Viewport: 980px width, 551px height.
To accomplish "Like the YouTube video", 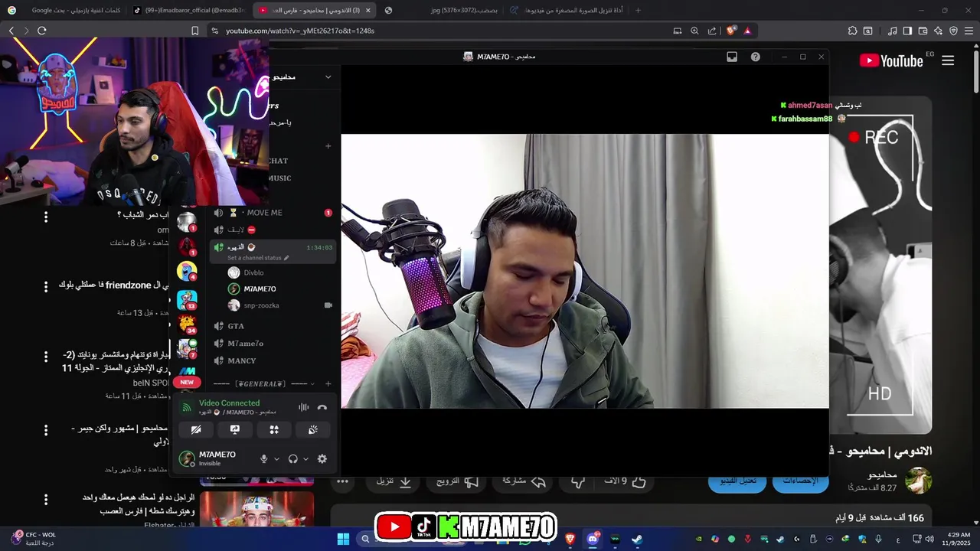I will coord(626,481).
